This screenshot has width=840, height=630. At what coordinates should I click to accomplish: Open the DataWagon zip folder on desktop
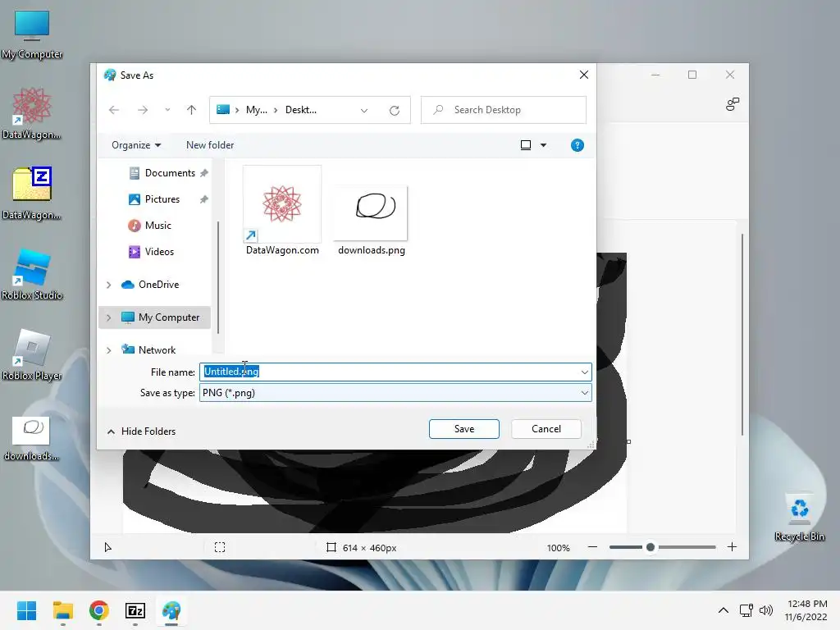pos(32,193)
